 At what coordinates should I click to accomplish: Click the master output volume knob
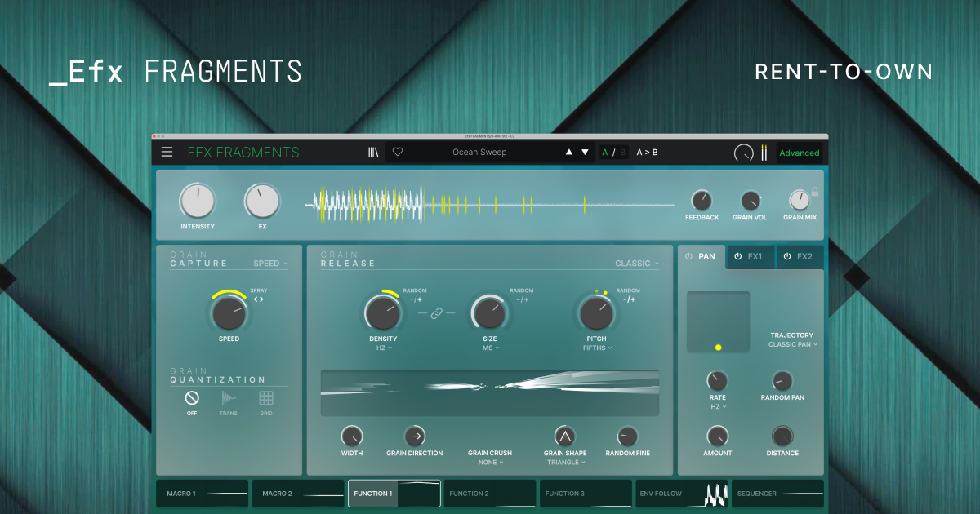744,153
